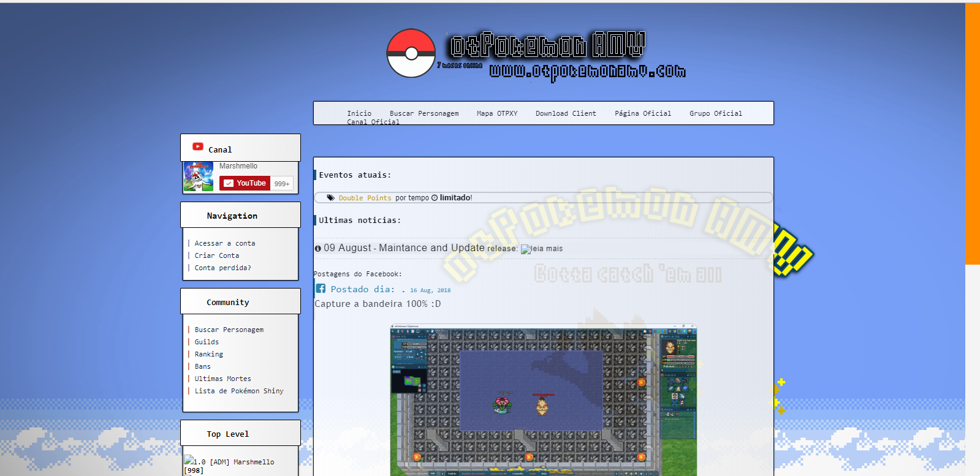This screenshot has height=476, width=980.
Task: Open the Guilds page
Action: [207, 342]
